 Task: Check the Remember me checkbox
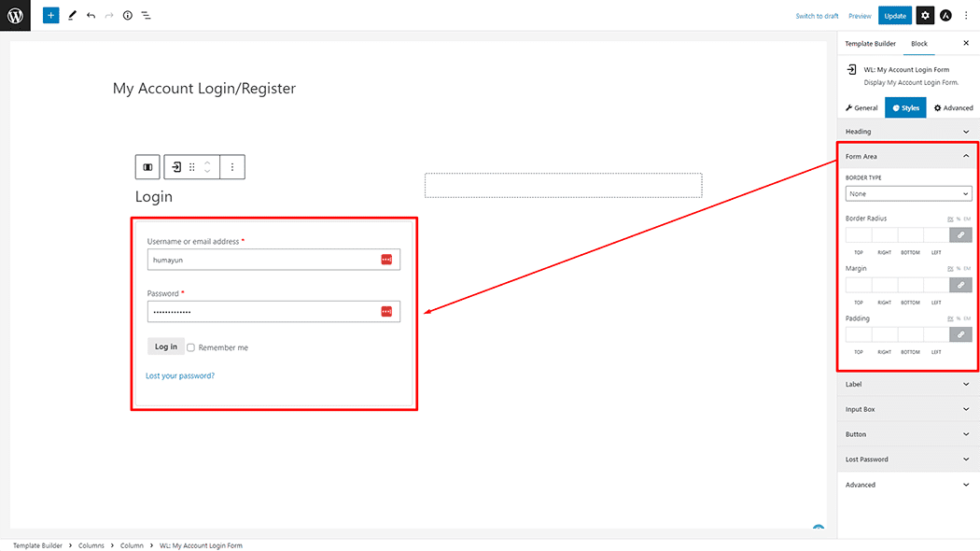pyautogui.click(x=190, y=346)
